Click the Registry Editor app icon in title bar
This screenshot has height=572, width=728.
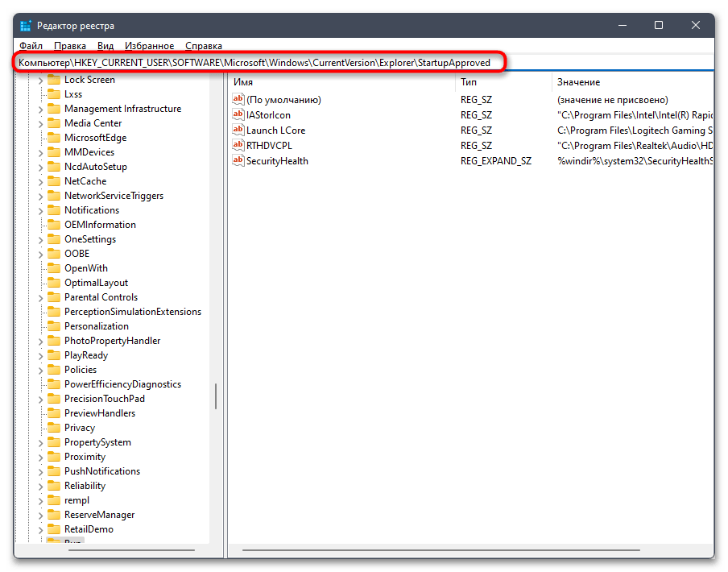tap(26, 26)
